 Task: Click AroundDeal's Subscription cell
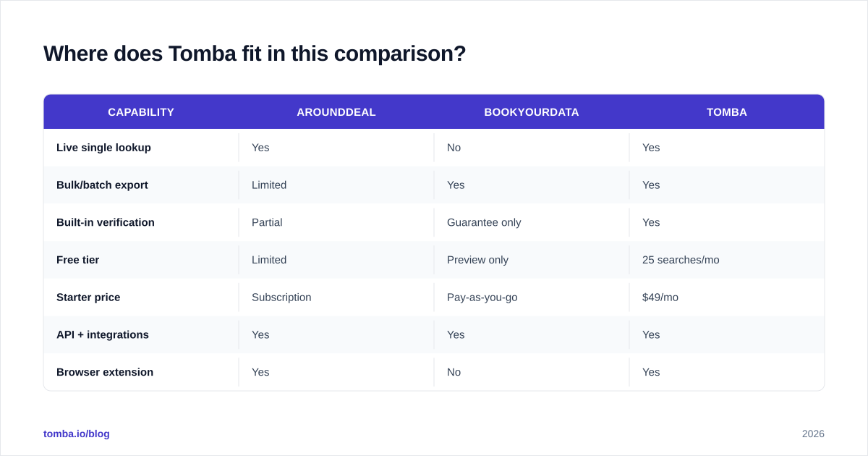(281, 297)
